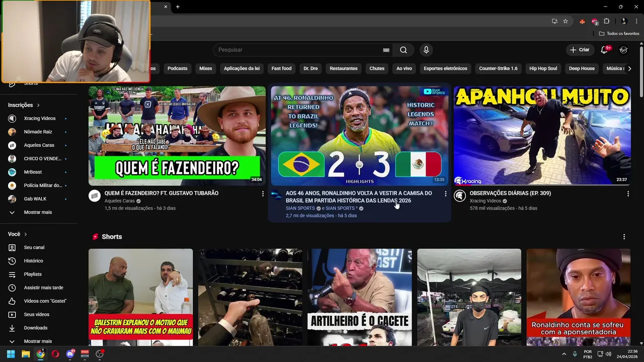Start voice search with microphone icon

pyautogui.click(x=426, y=50)
